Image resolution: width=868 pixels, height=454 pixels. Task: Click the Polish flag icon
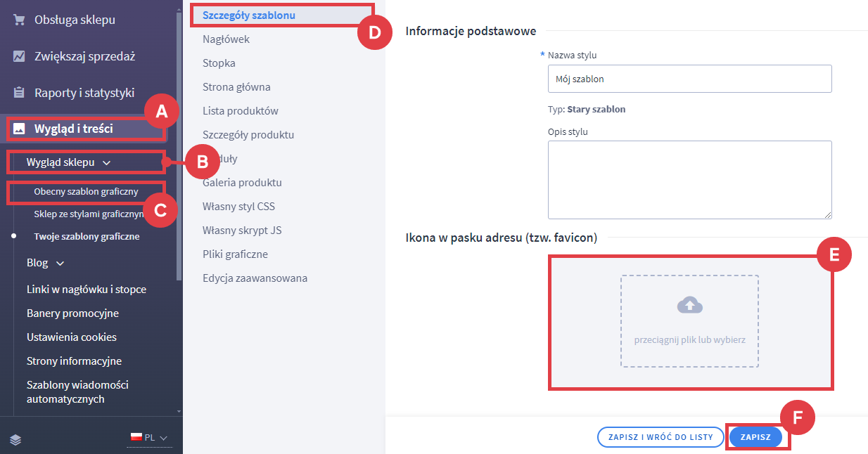(136, 437)
